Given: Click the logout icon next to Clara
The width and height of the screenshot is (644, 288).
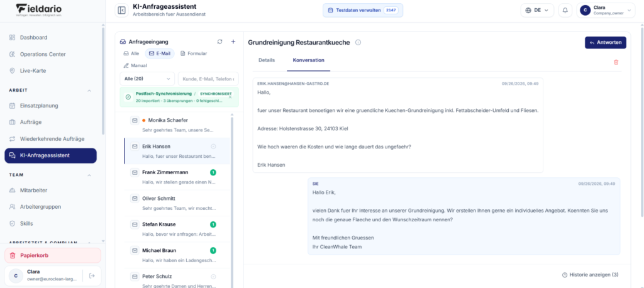Looking at the screenshot, I should 92,275.
